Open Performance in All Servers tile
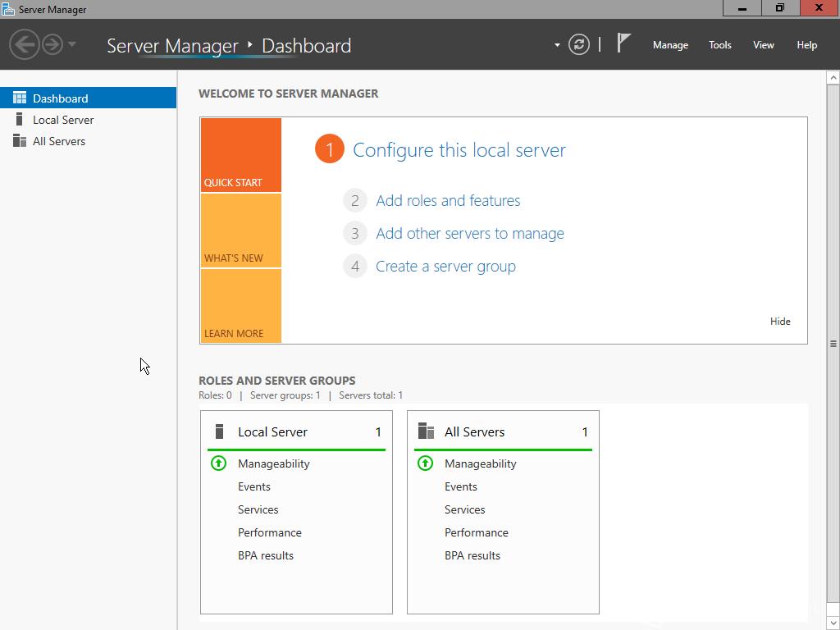The width and height of the screenshot is (840, 630). (477, 532)
